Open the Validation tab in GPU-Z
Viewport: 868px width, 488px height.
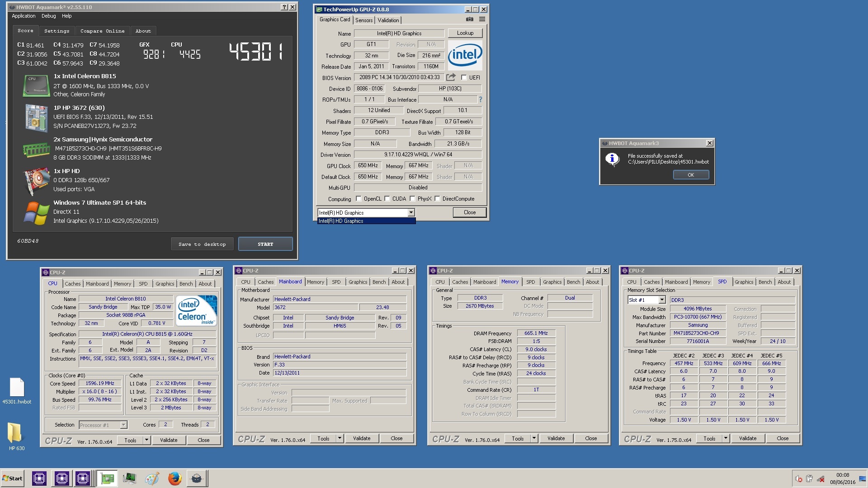pos(388,20)
